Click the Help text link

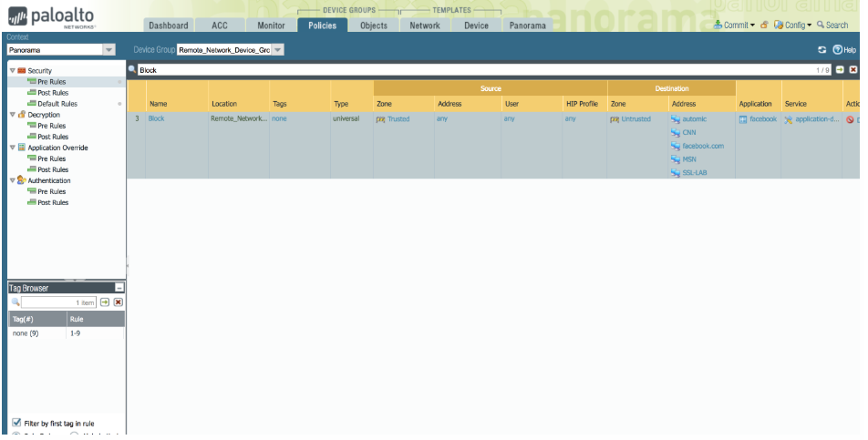tap(850, 50)
